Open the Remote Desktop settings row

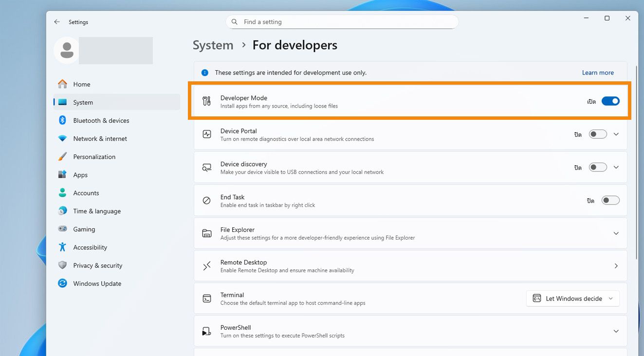(x=410, y=266)
